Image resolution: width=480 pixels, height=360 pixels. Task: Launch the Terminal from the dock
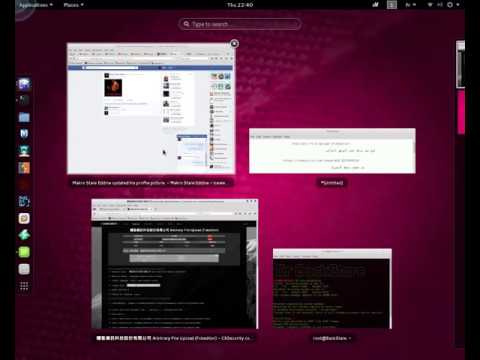click(x=24, y=100)
